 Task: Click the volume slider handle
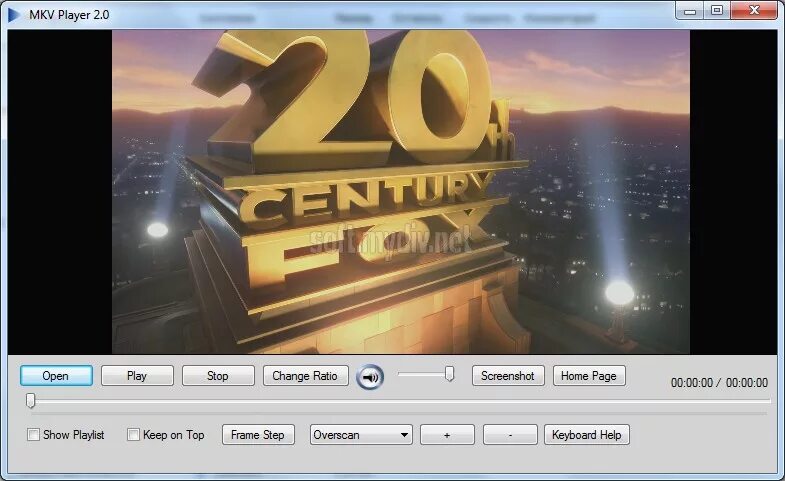click(450, 373)
